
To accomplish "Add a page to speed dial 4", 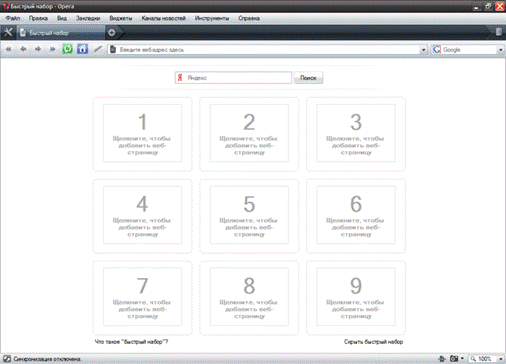I will click(142, 215).
